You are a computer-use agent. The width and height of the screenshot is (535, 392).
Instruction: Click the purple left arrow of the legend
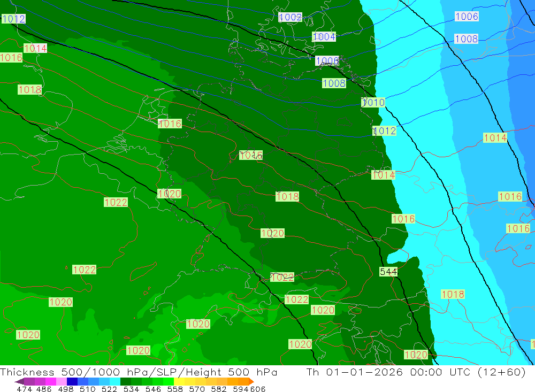click(x=19, y=382)
